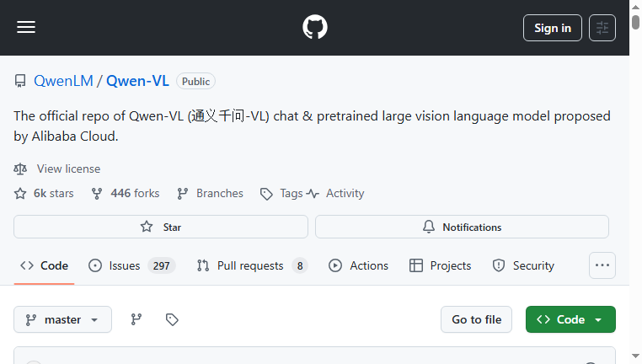Viewport: 642px width, 364px height.
Task: Click the Issues circle-dot icon
Action: (95, 265)
